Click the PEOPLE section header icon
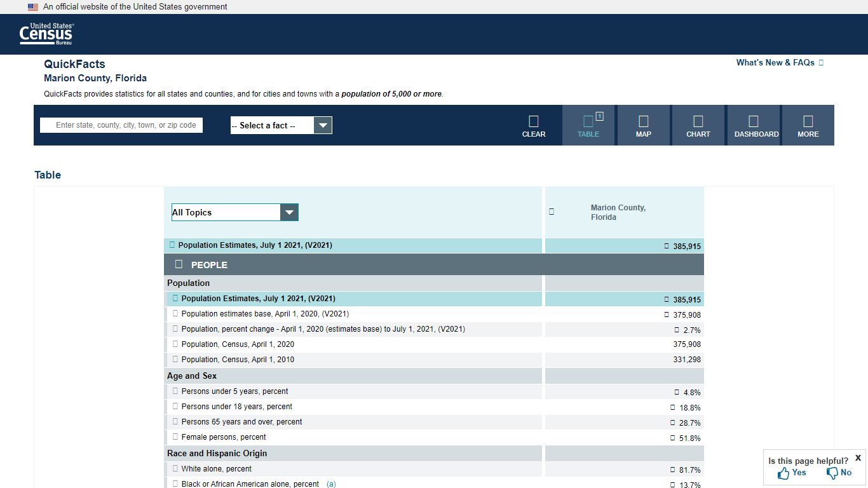 point(179,264)
